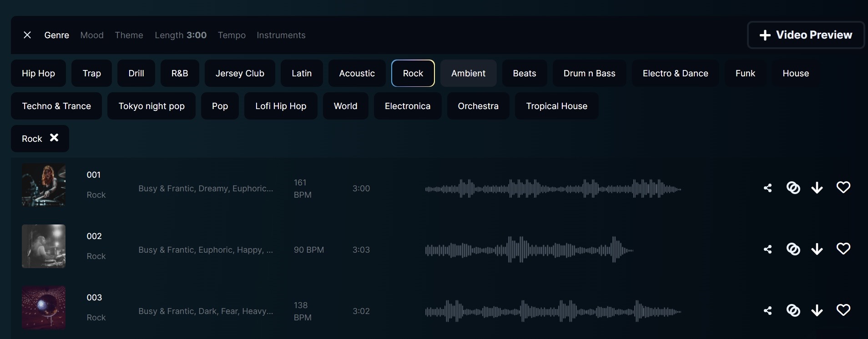Switch to the Instruments filter tab
Viewport: 868px width, 339px height.
[x=281, y=35]
